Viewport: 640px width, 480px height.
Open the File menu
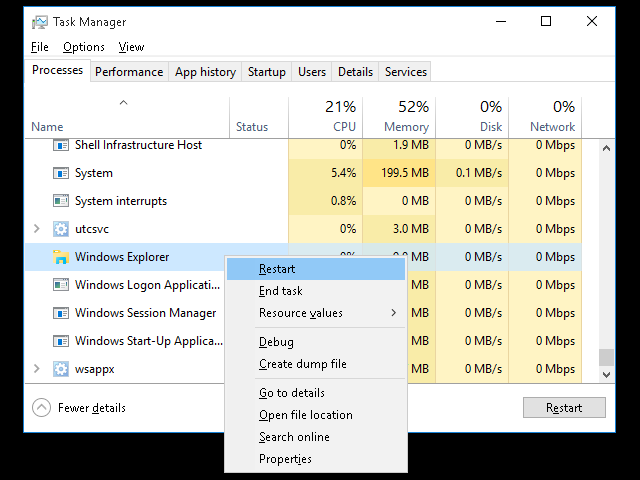(x=40, y=47)
